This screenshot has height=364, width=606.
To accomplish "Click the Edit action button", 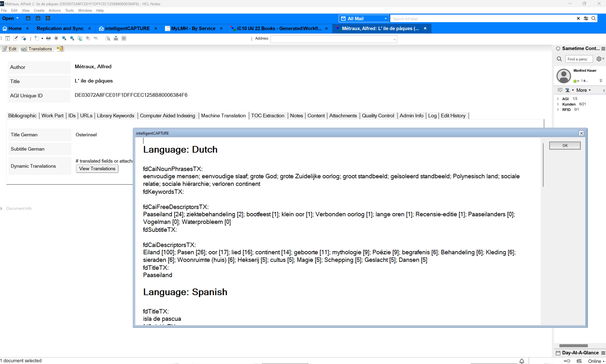I will [x=10, y=49].
